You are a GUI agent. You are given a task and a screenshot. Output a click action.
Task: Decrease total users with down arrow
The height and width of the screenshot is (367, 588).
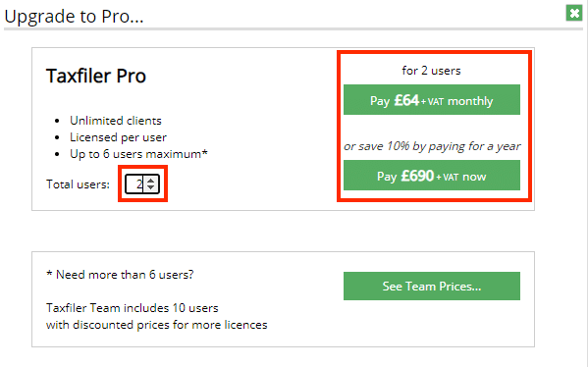(x=151, y=187)
